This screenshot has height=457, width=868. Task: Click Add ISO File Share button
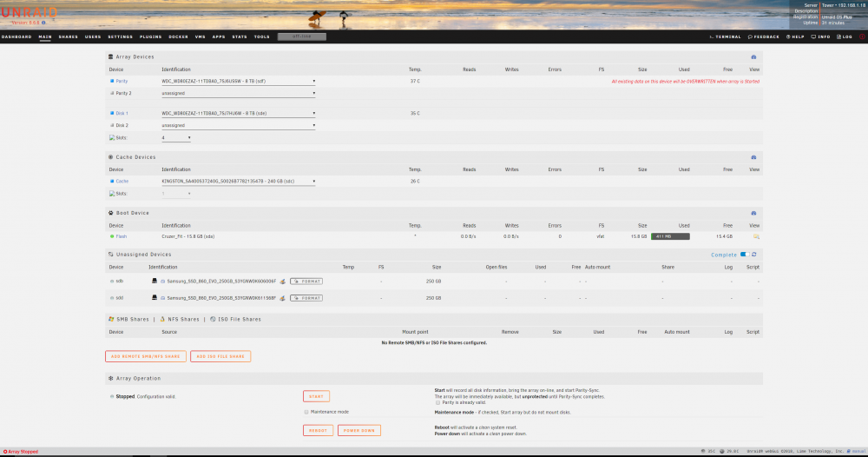[220, 357]
